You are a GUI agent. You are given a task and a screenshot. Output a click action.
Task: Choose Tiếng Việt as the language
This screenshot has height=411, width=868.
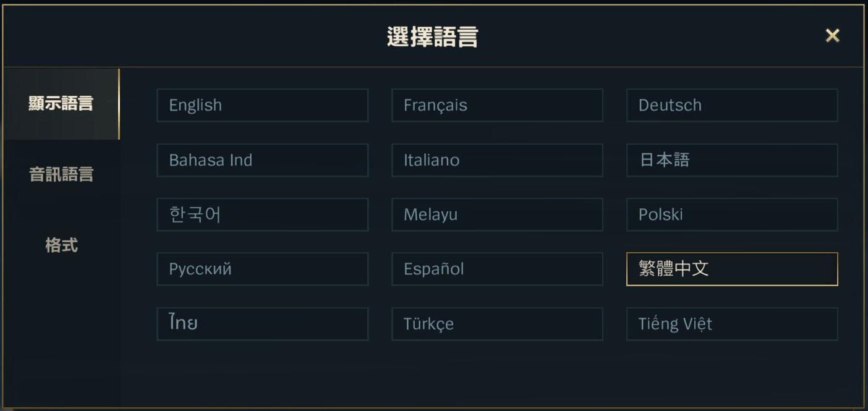(732, 324)
